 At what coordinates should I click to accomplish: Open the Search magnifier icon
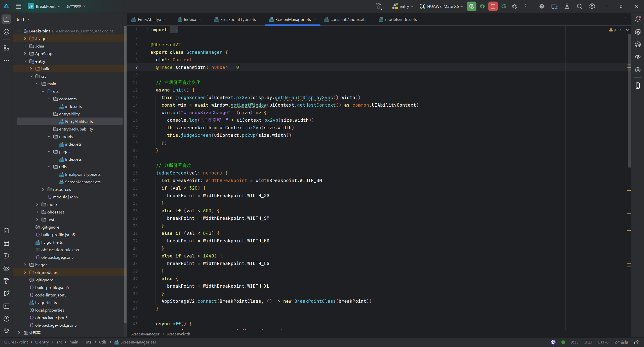coord(579,6)
